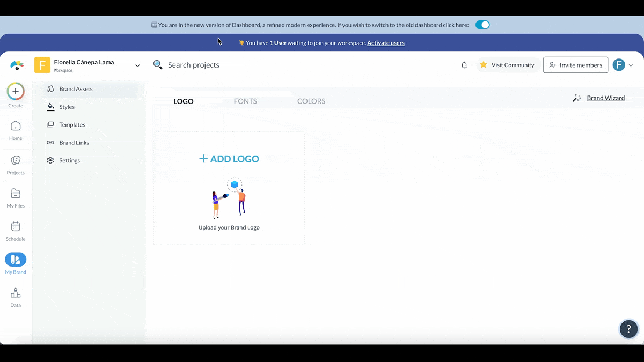Go to Projects in the sidebar
The width and height of the screenshot is (644, 362).
pos(16,160)
